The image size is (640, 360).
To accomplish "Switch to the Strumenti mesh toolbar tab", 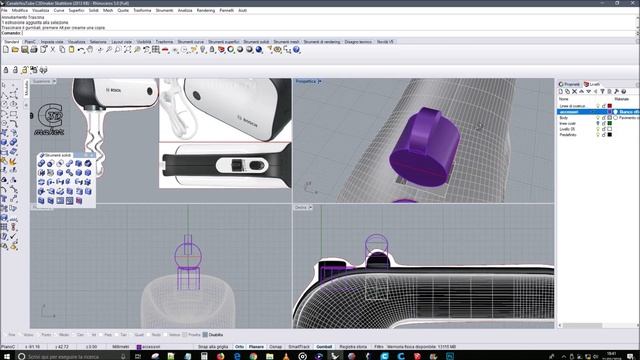I will [286, 42].
